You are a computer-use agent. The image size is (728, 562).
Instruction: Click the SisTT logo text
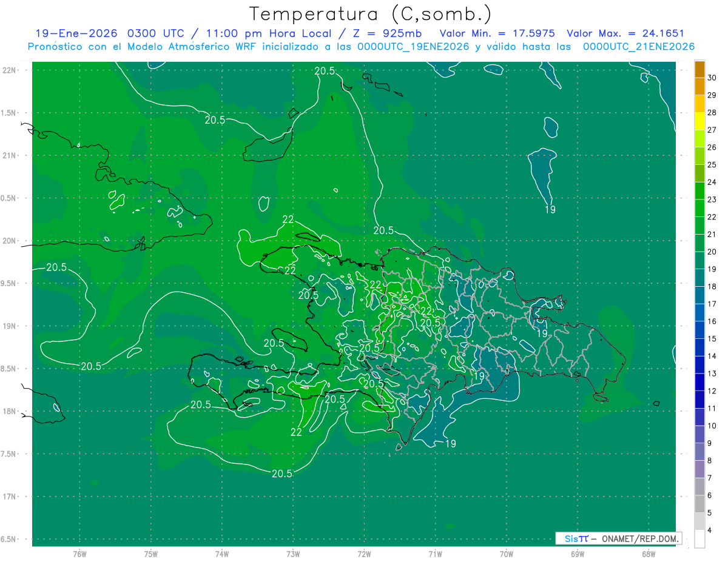(x=576, y=538)
